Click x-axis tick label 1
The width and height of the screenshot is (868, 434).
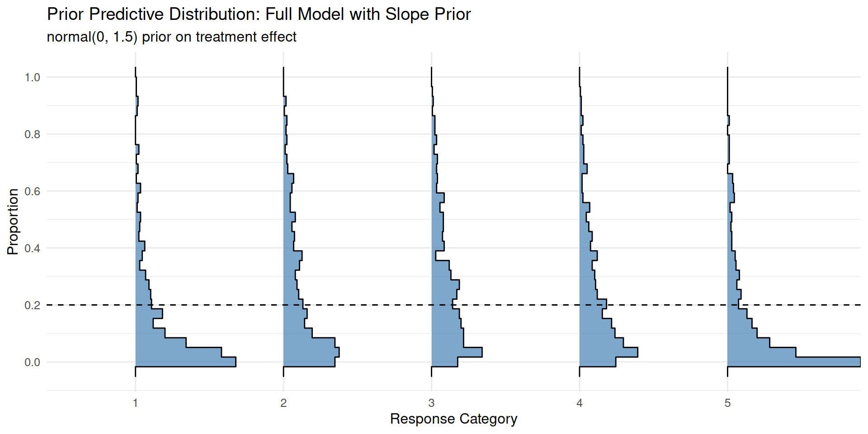tap(135, 403)
